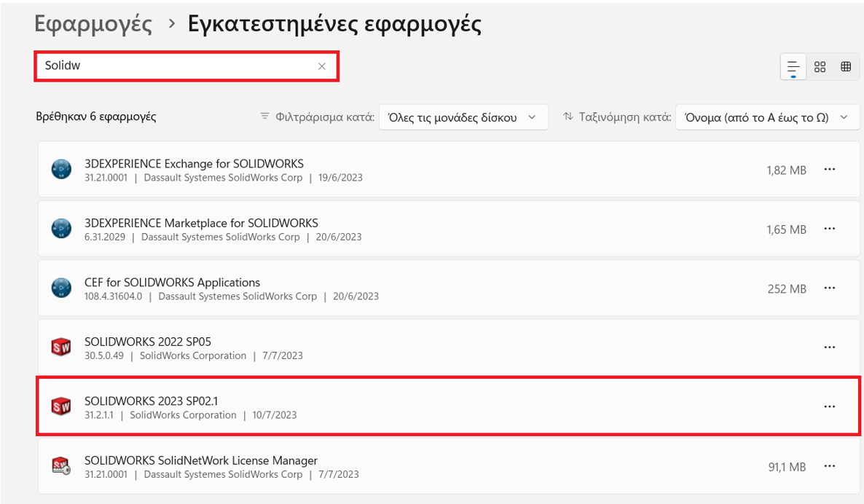Open more options for 3DEXPERIENCE Marketplace
This screenshot has width=864, height=504.
(x=829, y=229)
